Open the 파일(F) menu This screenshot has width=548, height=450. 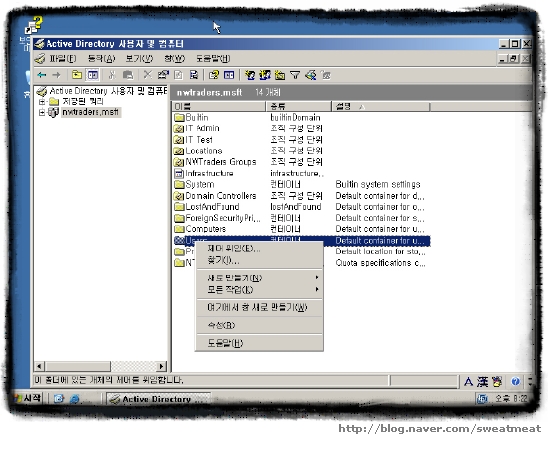[x=63, y=58]
